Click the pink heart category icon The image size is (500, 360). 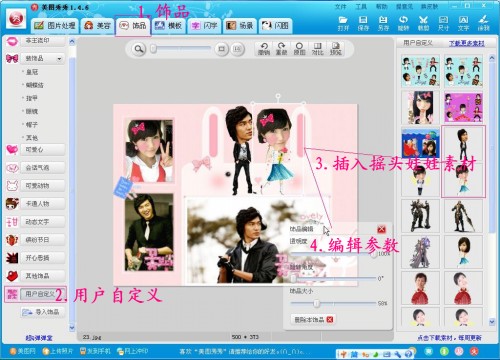pos(12,149)
